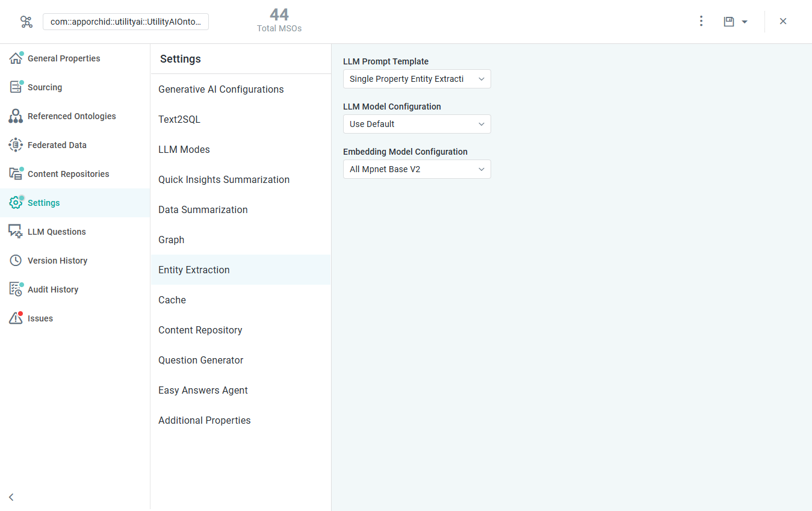Select Easy Answers Agent settings
Viewport: 812px width, 511px height.
point(241,390)
